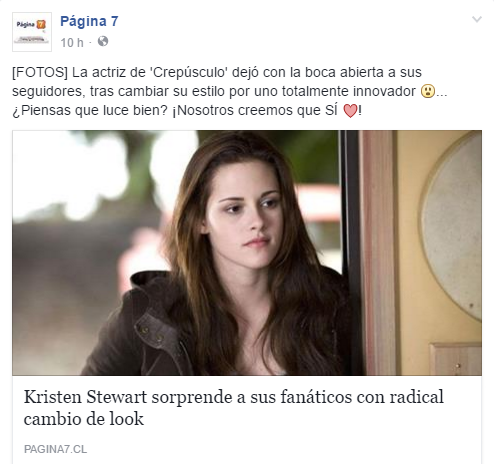
Task: Click the round mirror in the photo
Action: click(x=452, y=227)
